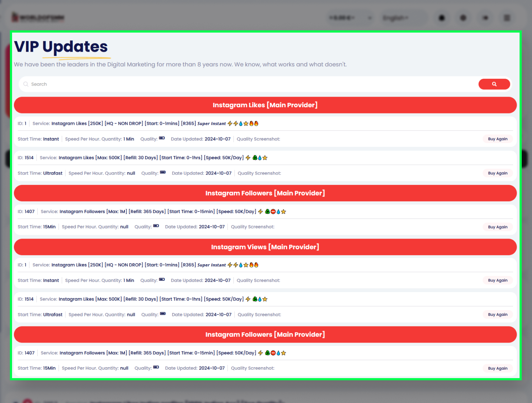Click the gray magnifier icon inside the search field
This screenshot has height=403, width=532.
[26, 84]
